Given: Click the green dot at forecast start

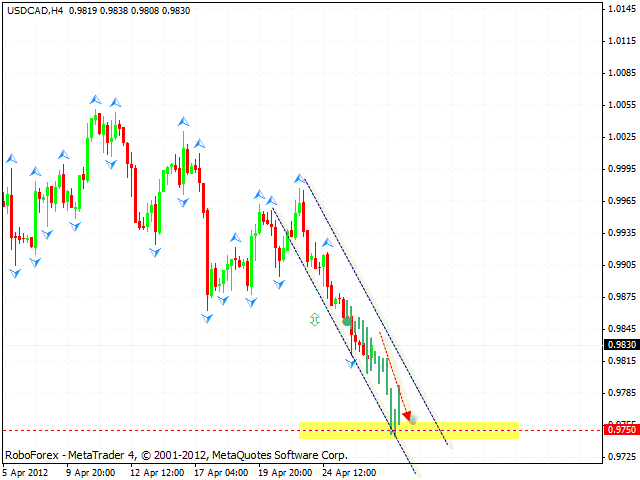Looking at the screenshot, I should click(x=346, y=321).
